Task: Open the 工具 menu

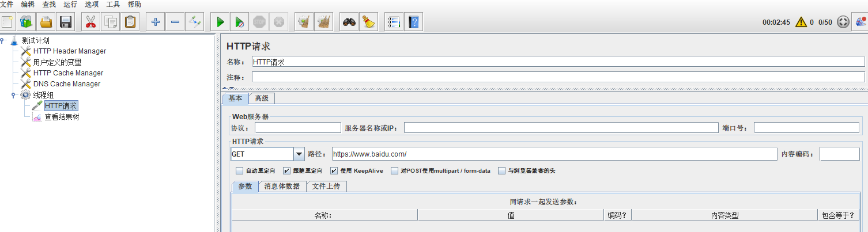Action: click(x=113, y=4)
